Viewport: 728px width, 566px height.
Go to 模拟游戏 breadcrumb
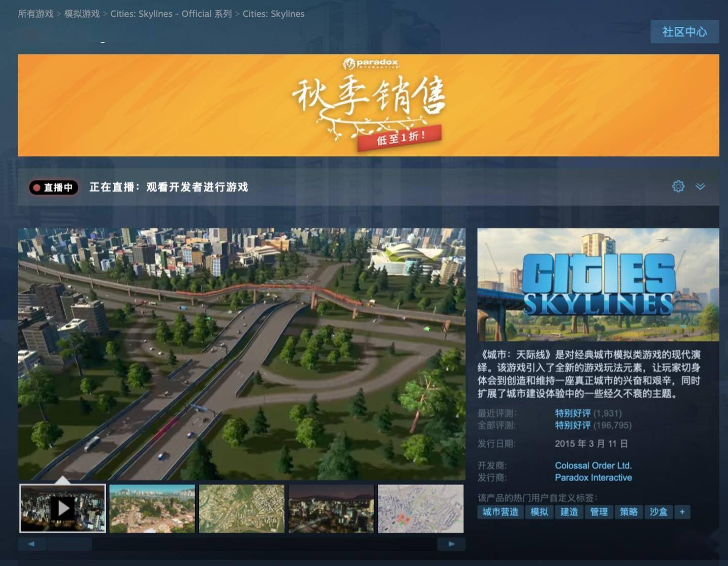coord(82,14)
